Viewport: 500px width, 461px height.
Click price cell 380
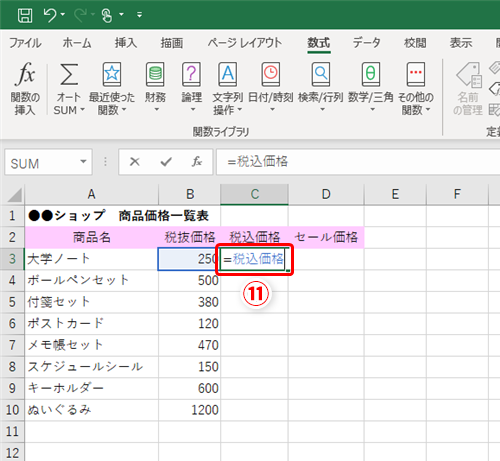click(190, 302)
